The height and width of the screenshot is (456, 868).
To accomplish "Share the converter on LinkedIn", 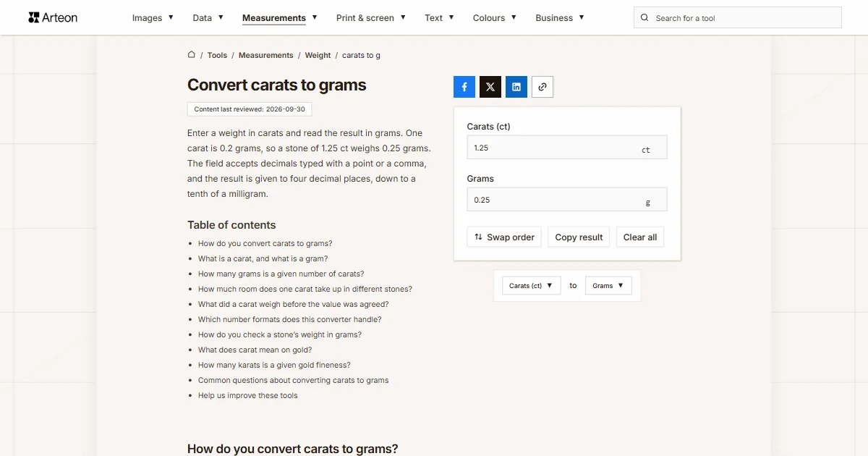I will click(516, 87).
